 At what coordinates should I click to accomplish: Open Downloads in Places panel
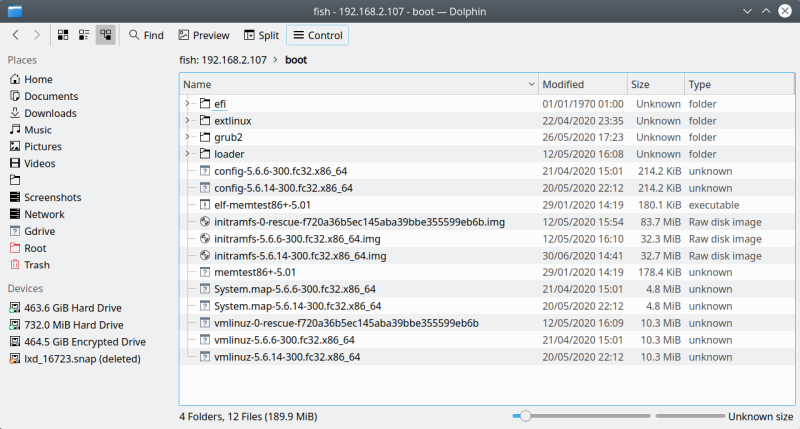tap(50, 113)
